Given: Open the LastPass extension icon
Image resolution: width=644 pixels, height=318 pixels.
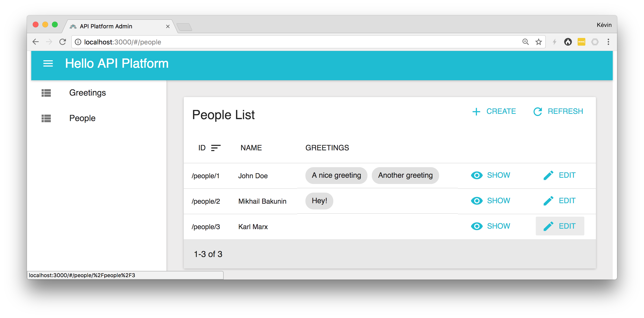Looking at the screenshot, I should click(581, 42).
